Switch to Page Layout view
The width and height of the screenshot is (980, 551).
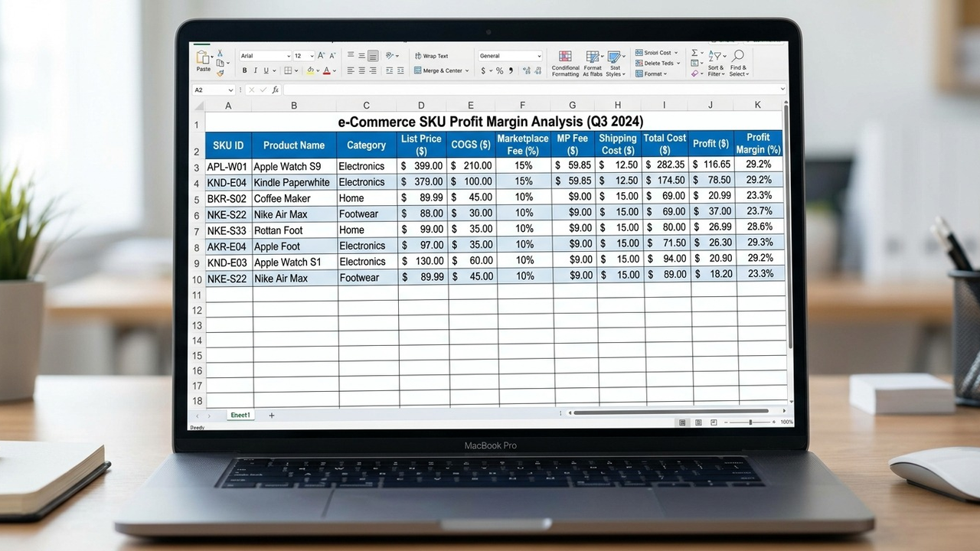click(698, 422)
